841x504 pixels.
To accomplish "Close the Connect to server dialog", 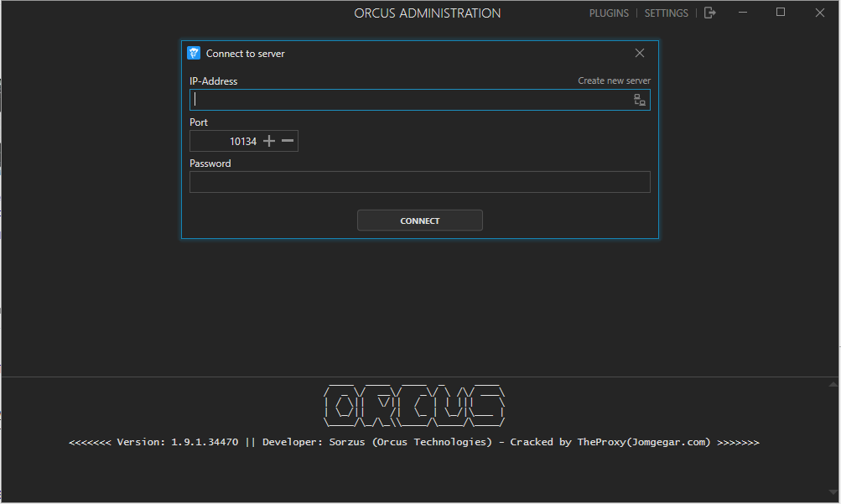I will (x=640, y=52).
